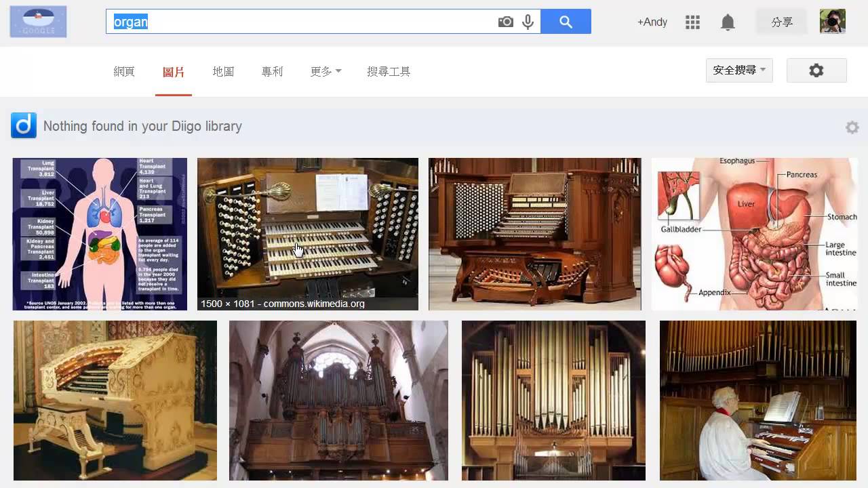This screenshot has height=488, width=868.
Task: Start voice search with microphone icon
Action: 528,22
